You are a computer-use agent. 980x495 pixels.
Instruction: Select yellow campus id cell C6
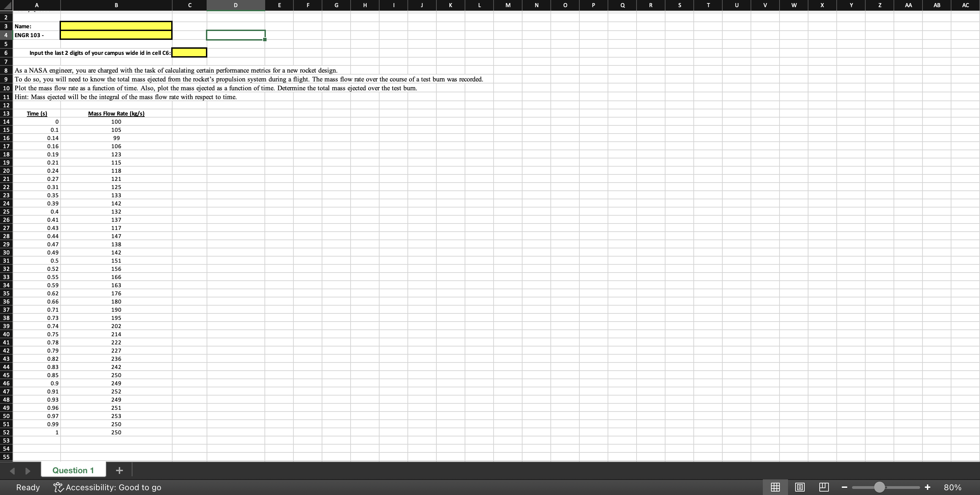[x=189, y=52]
